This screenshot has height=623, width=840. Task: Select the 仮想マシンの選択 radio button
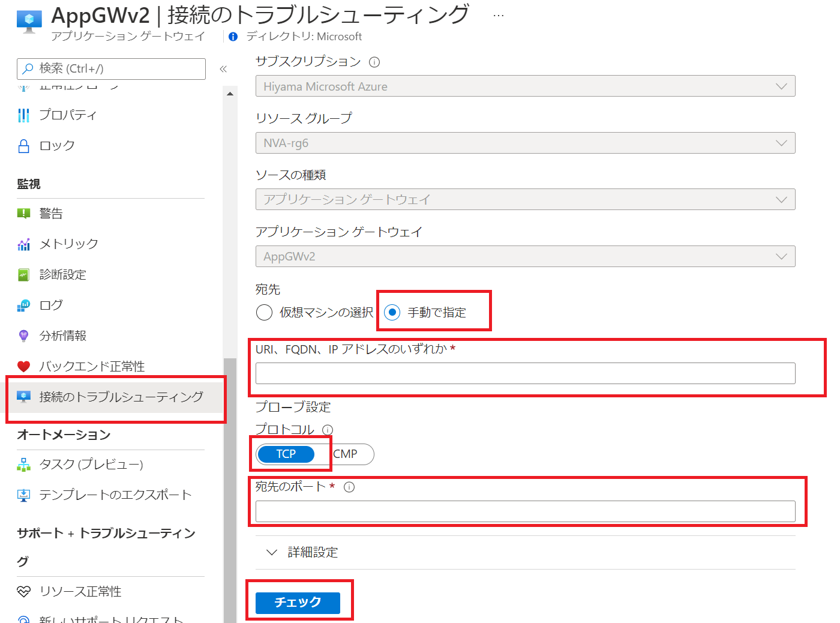(264, 313)
